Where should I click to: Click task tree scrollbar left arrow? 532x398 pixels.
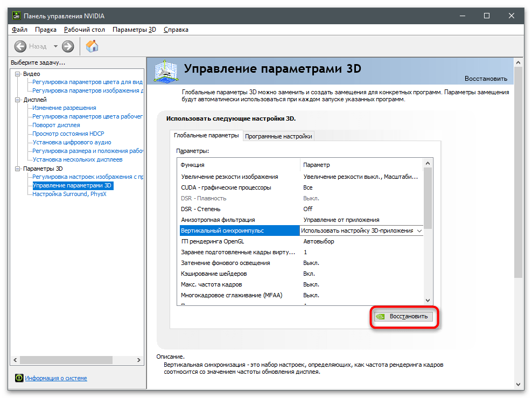15,360
